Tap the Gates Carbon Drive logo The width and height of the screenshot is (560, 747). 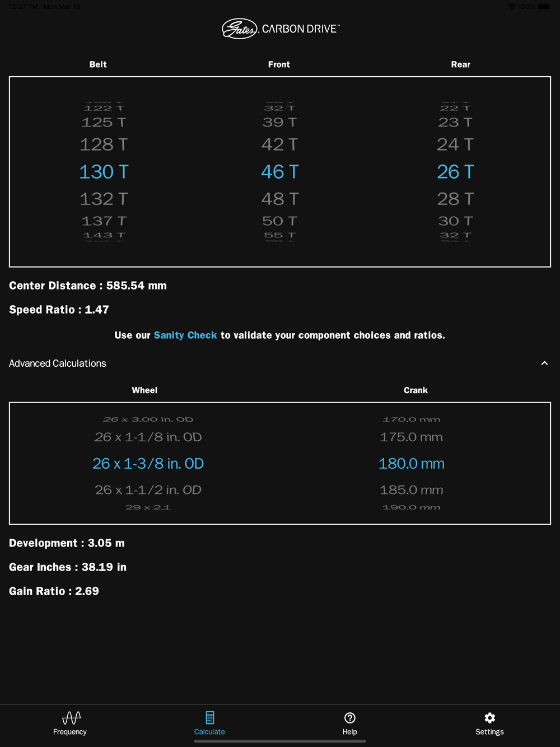pos(280,29)
